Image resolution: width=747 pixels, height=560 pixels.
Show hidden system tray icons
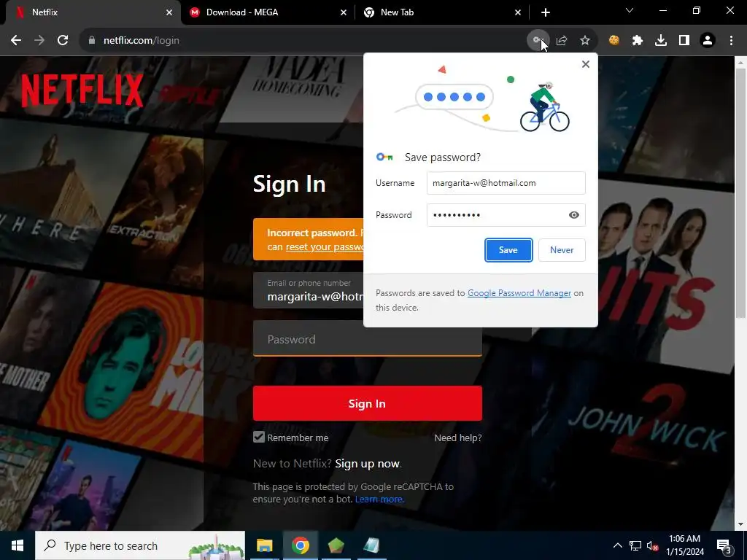pyautogui.click(x=617, y=545)
